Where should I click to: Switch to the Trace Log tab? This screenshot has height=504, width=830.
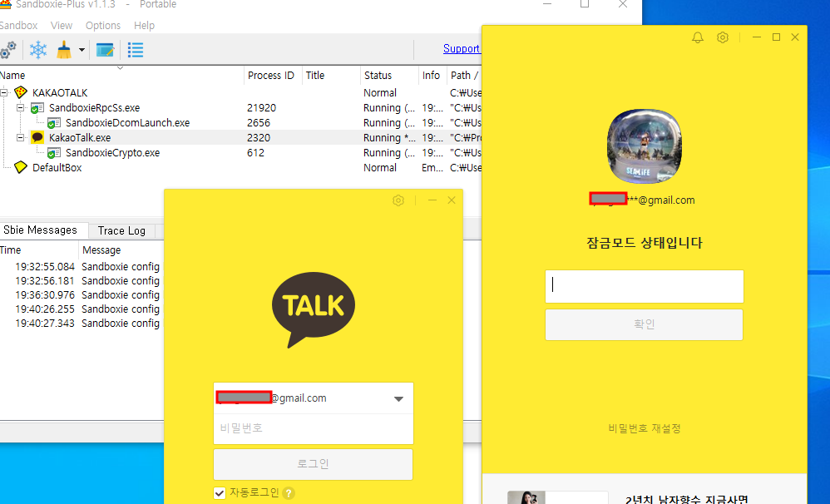pos(121,230)
